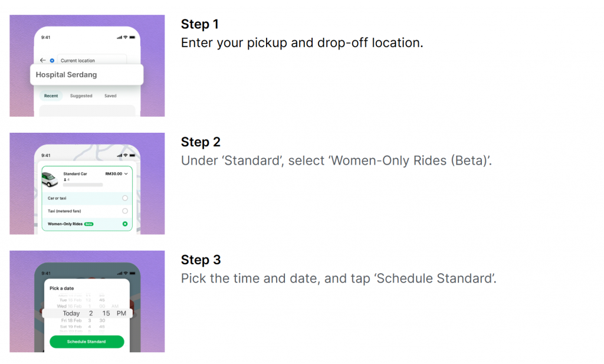Viewport: 604px width, 364px height.
Task: Click the battery icon in Step 2 phone
Action: click(132, 155)
